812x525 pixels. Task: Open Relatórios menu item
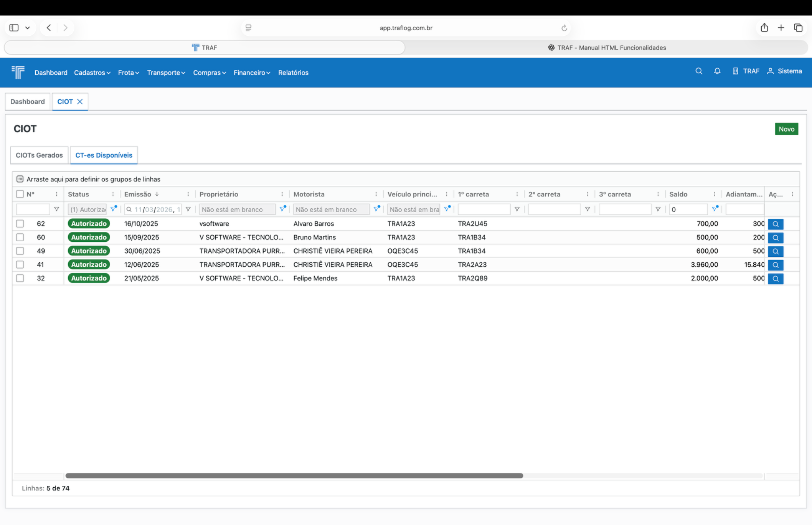point(293,73)
